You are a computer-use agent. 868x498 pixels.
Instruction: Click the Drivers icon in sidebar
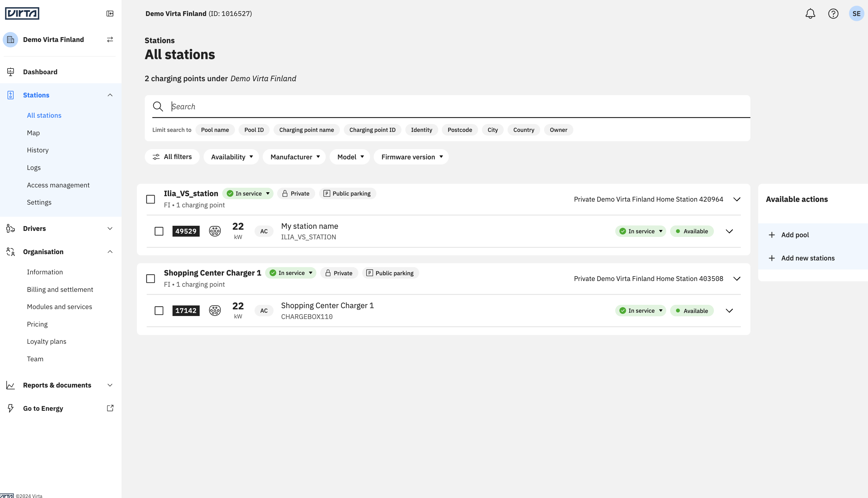(11, 228)
